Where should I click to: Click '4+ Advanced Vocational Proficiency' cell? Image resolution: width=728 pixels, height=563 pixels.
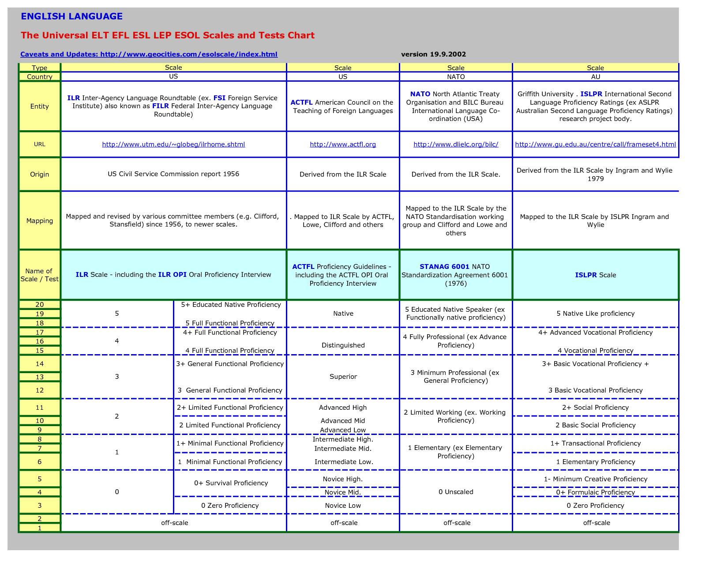point(595,333)
